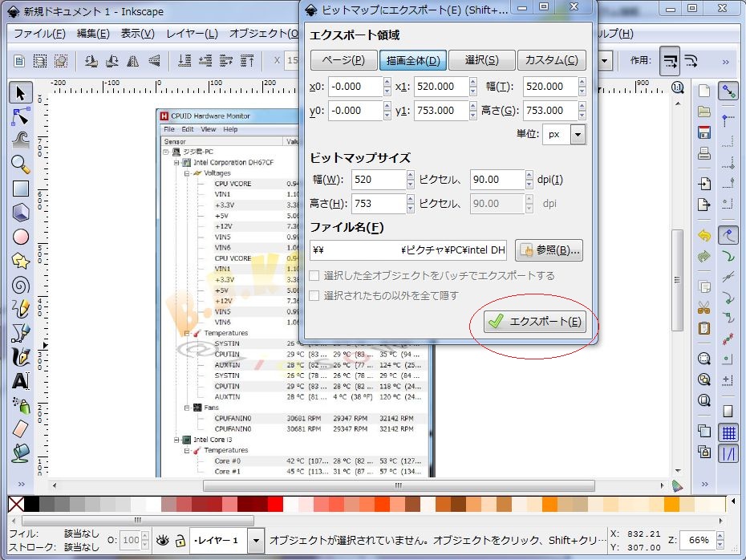Select the Ellipse circle tool
Screen dimensions: 746x560
[x=21, y=237]
